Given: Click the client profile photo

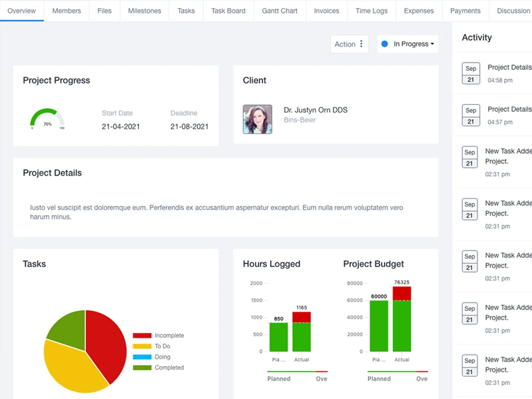Looking at the screenshot, I should coord(258,119).
